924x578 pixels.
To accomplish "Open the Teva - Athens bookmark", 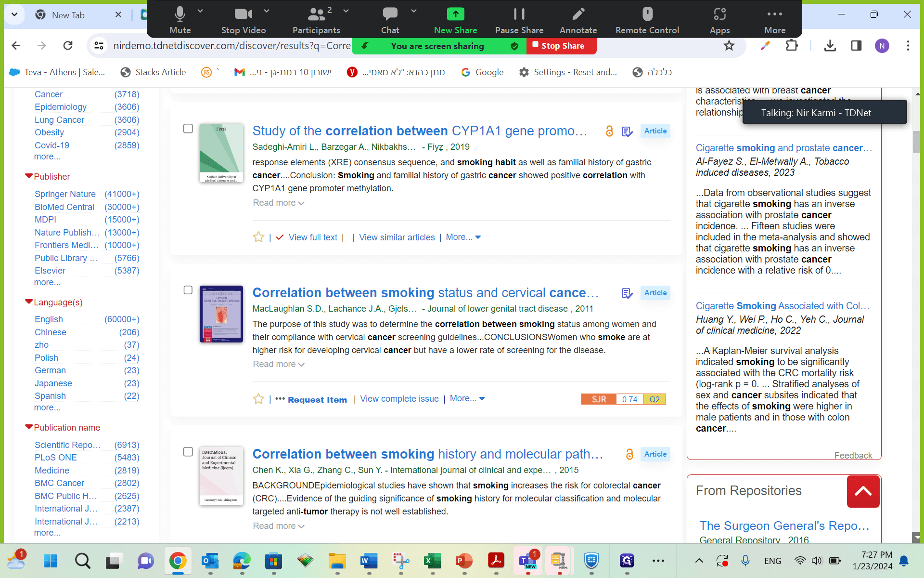I will click(57, 72).
